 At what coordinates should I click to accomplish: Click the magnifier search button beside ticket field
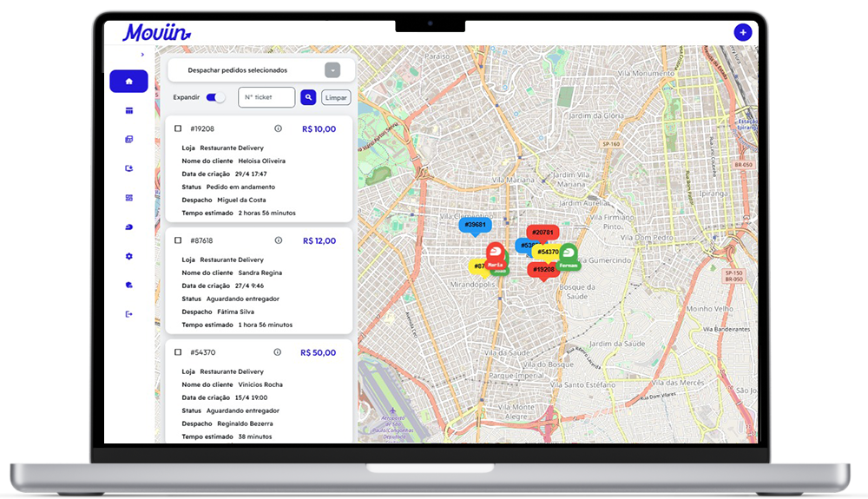[x=308, y=97]
